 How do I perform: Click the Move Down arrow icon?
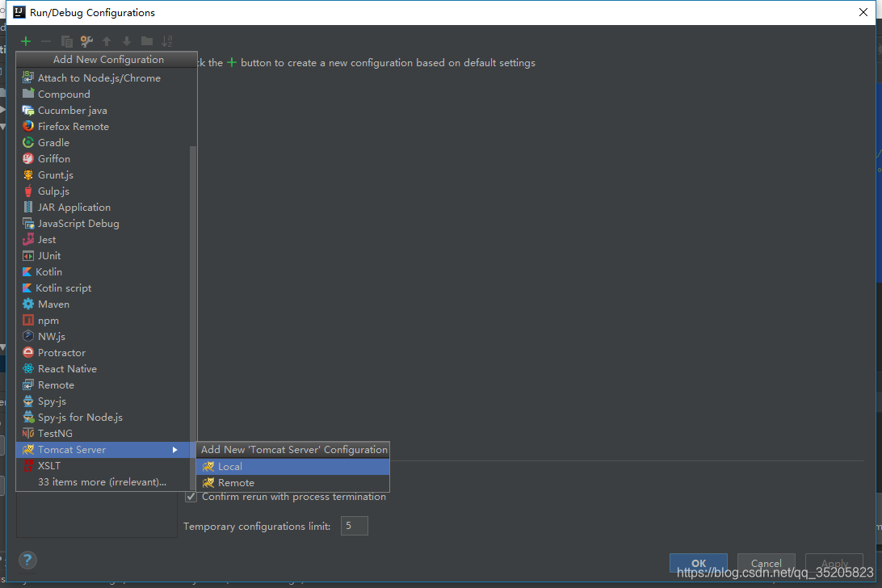point(127,41)
